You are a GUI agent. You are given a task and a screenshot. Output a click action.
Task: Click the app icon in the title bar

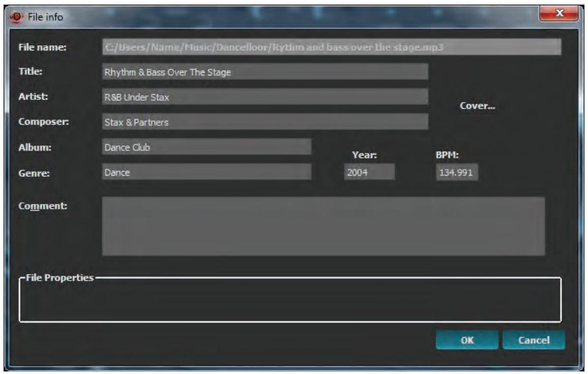[x=17, y=17]
